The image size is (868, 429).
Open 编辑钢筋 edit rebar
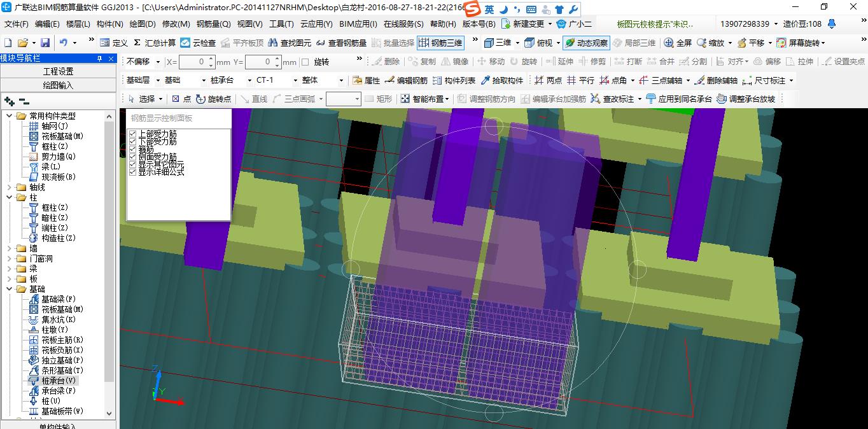pyautogui.click(x=406, y=80)
